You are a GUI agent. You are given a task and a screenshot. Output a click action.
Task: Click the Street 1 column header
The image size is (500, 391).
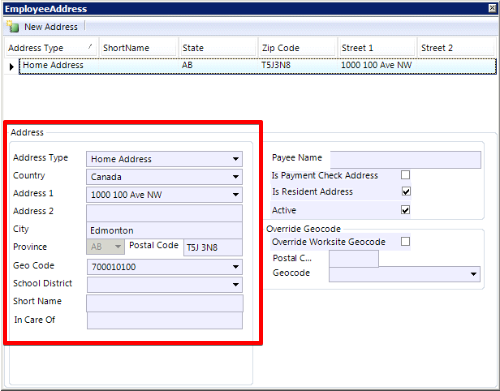pos(377,48)
